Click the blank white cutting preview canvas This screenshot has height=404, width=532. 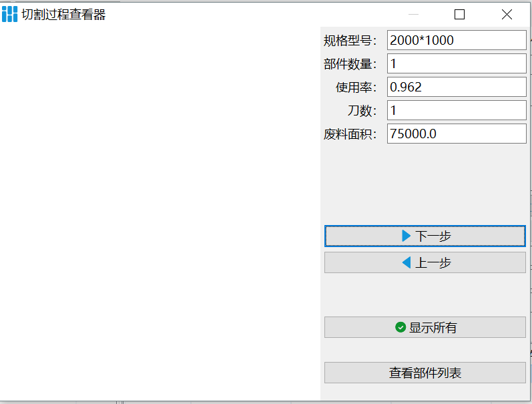tap(160, 214)
